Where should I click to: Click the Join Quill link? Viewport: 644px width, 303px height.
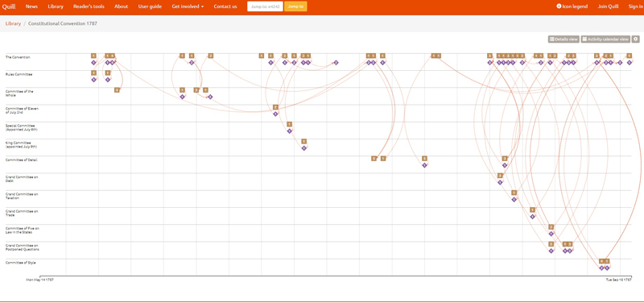point(608,6)
